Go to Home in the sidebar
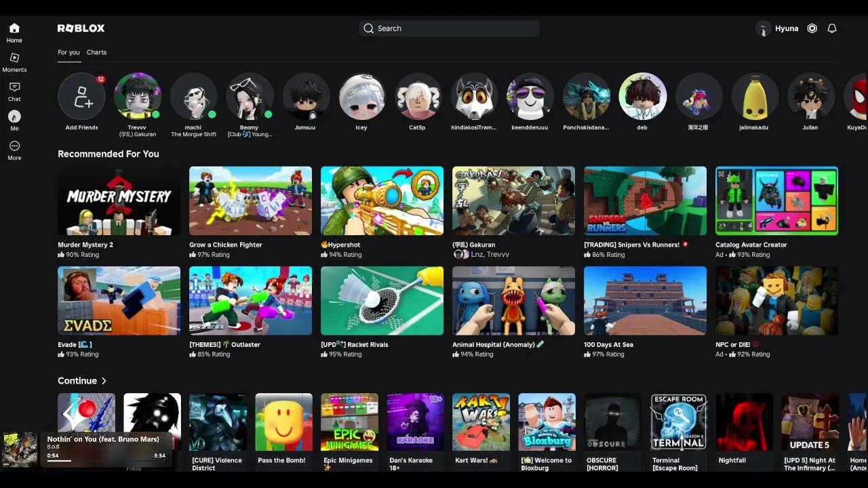 [x=14, y=32]
